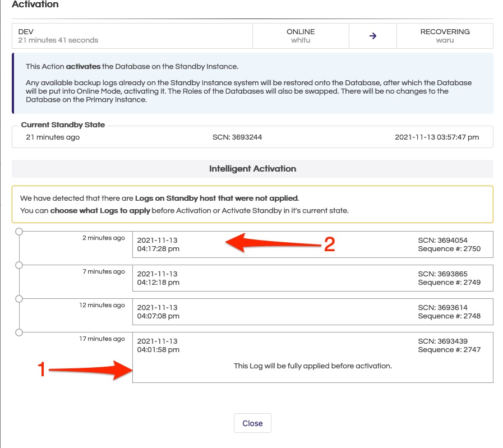Click the standby timestamp 03:57:47 pm
The height and width of the screenshot is (448, 503).
click(437, 137)
